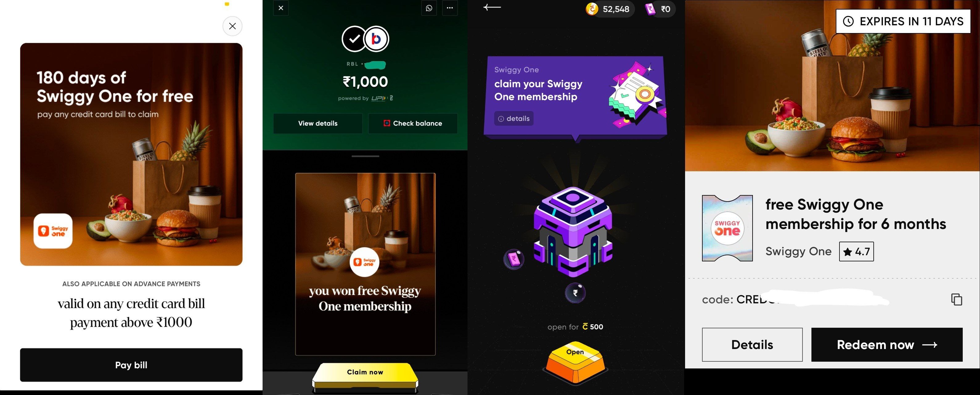Tap the floating rupee coin bubble
Image resolution: width=980 pixels, height=395 pixels.
coord(575,293)
